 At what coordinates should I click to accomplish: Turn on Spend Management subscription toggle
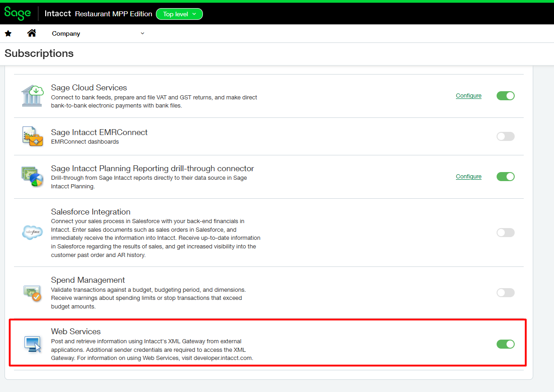click(x=505, y=293)
